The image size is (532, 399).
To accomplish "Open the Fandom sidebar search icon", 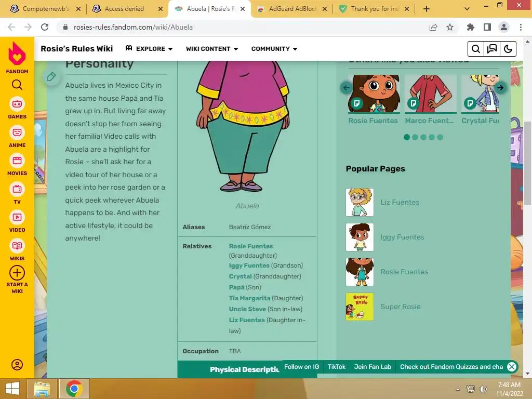I will click(17, 85).
